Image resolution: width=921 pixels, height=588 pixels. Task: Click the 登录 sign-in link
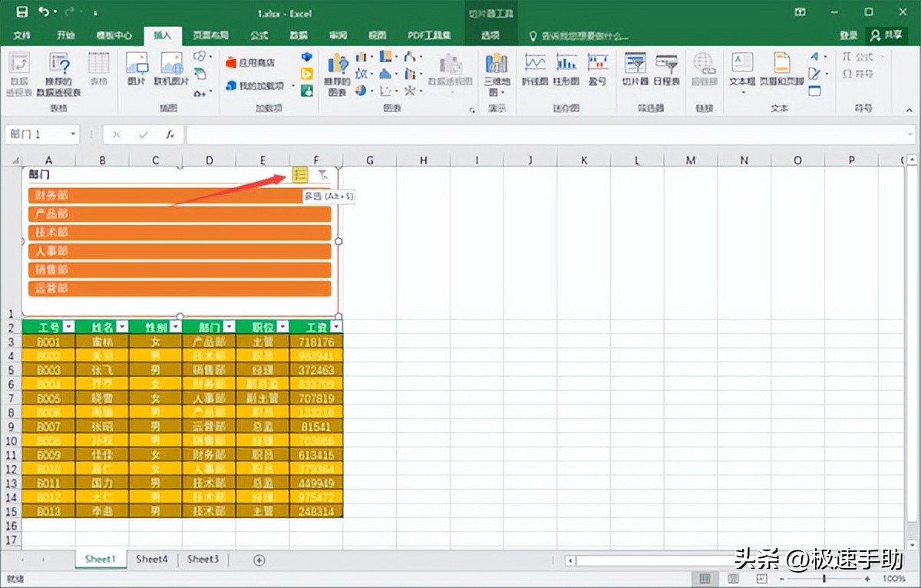click(848, 35)
